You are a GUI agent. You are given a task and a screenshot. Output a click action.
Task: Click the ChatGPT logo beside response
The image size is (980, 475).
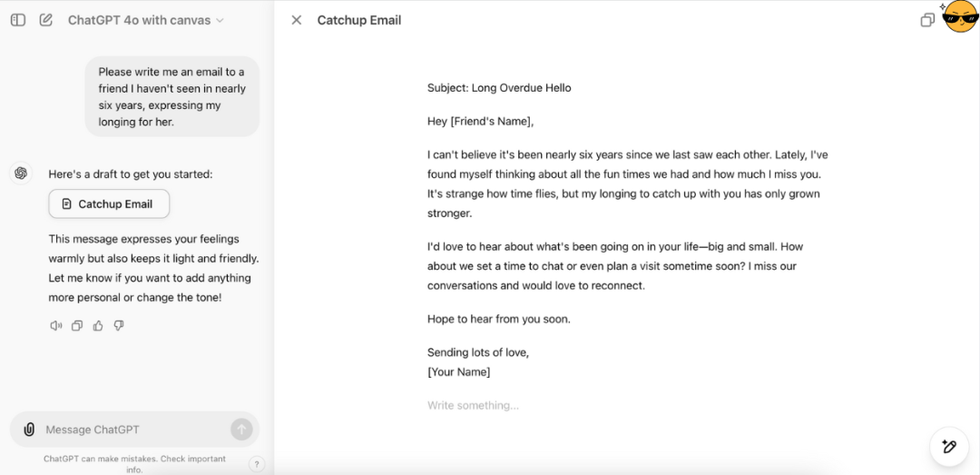[x=21, y=173]
